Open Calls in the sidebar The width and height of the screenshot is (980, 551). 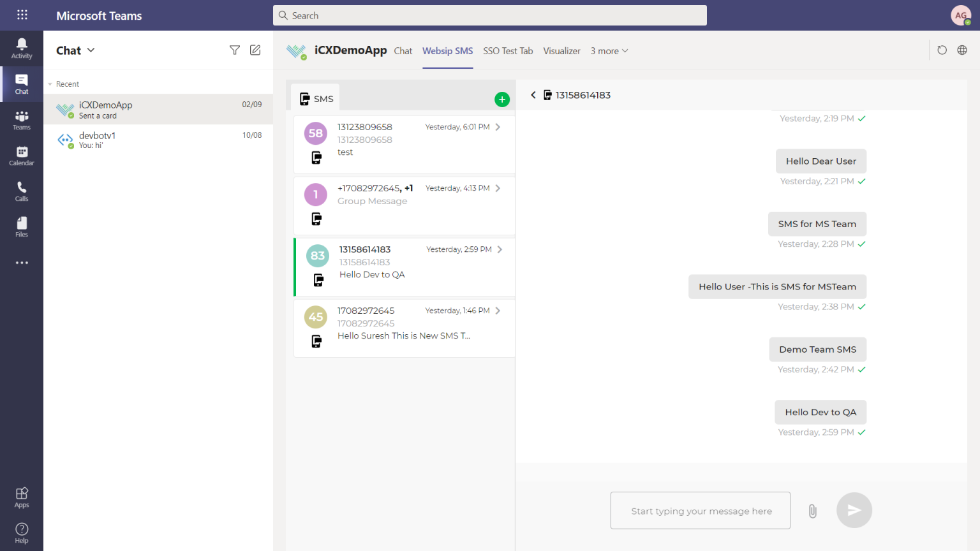pos(21,191)
